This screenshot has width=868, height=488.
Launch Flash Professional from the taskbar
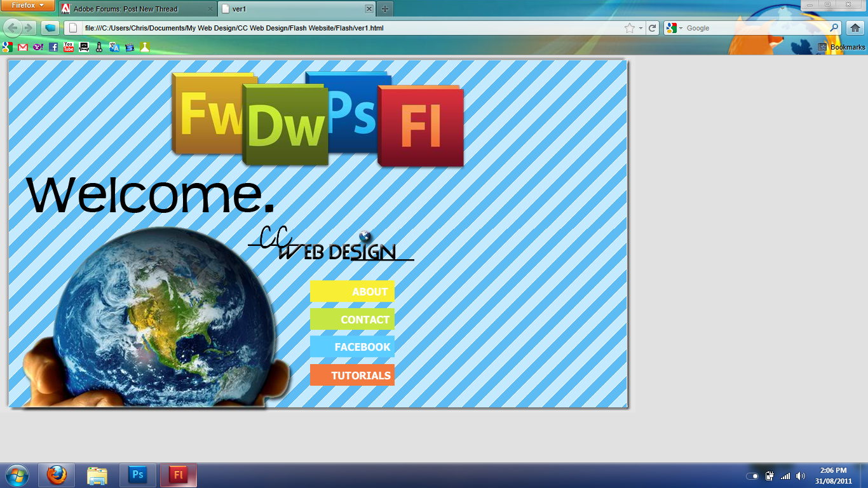click(178, 475)
